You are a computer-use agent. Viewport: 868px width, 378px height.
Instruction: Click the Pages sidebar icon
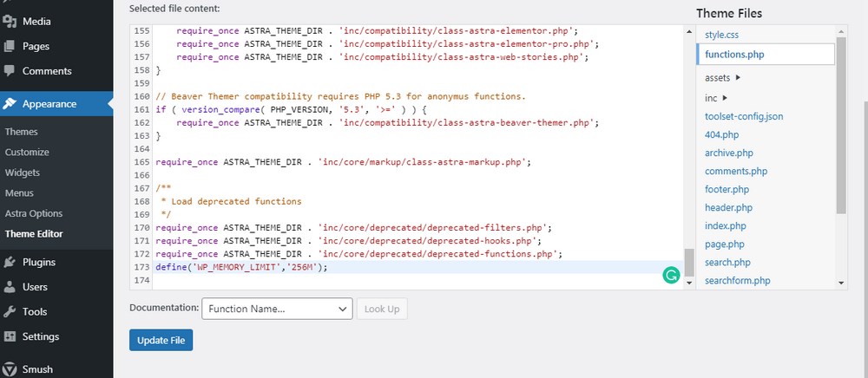[10, 47]
